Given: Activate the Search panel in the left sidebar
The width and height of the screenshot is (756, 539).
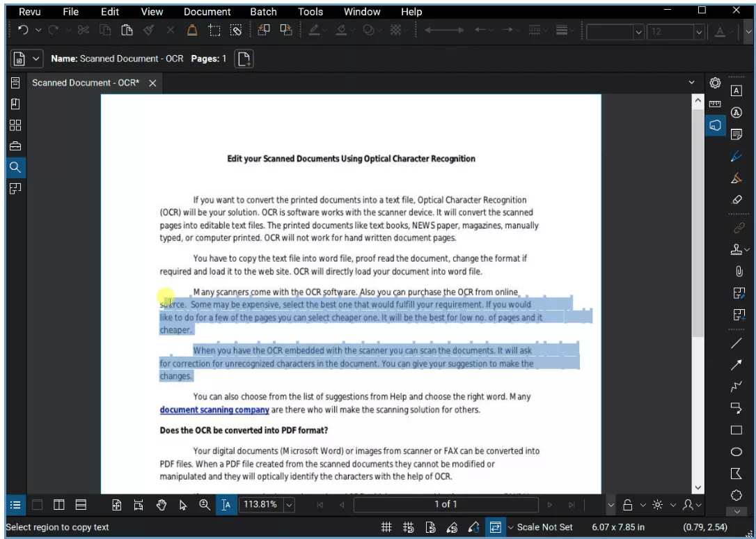Looking at the screenshot, I should [15, 167].
